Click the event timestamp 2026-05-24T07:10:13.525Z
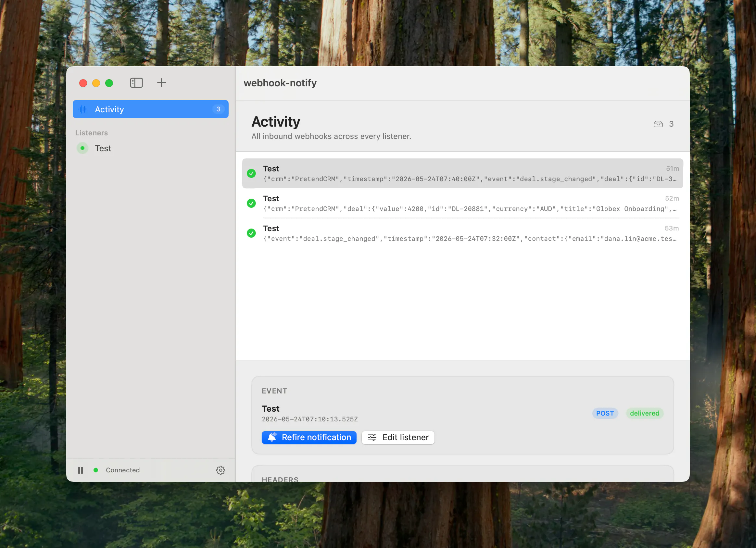Viewport: 756px width, 548px height. tap(310, 419)
